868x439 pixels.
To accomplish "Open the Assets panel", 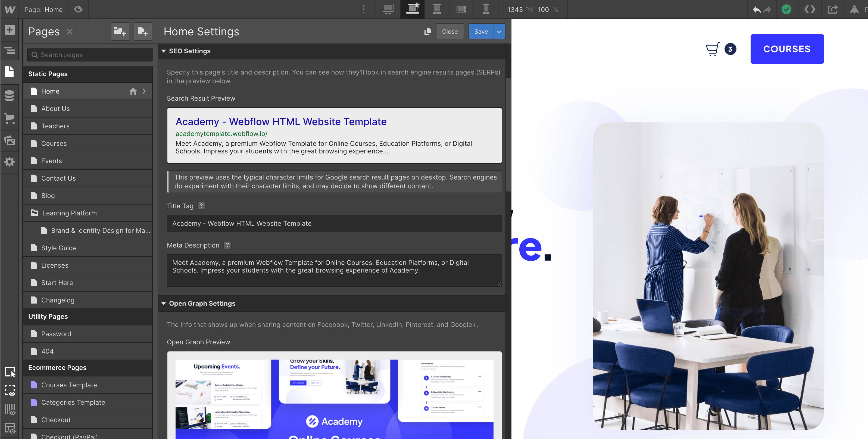I will [x=10, y=141].
